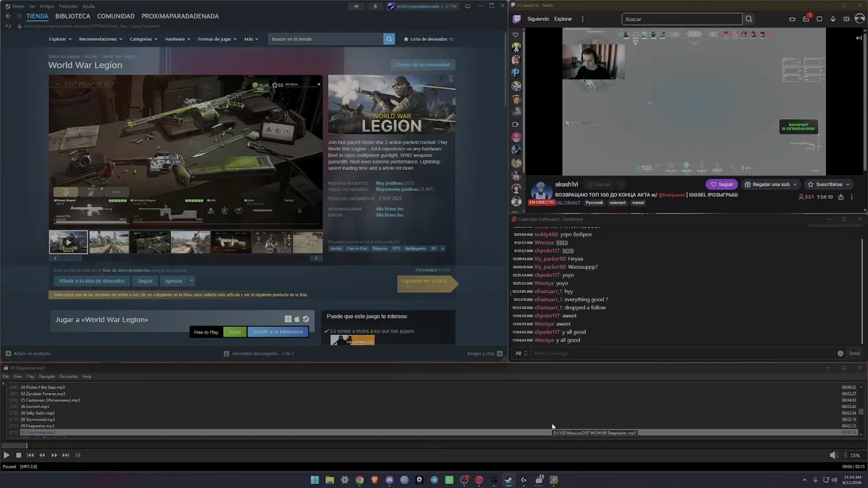Open File Explorer from the taskbar

click(330, 480)
